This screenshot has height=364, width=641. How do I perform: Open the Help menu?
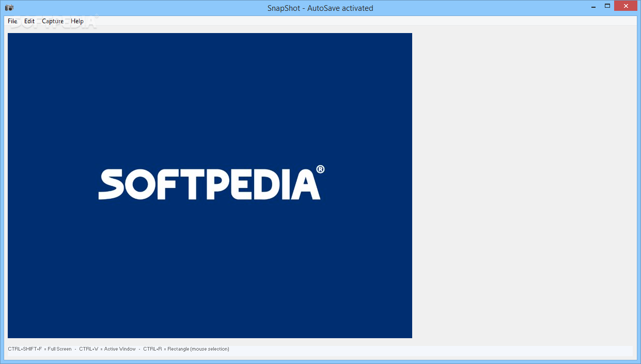77,21
